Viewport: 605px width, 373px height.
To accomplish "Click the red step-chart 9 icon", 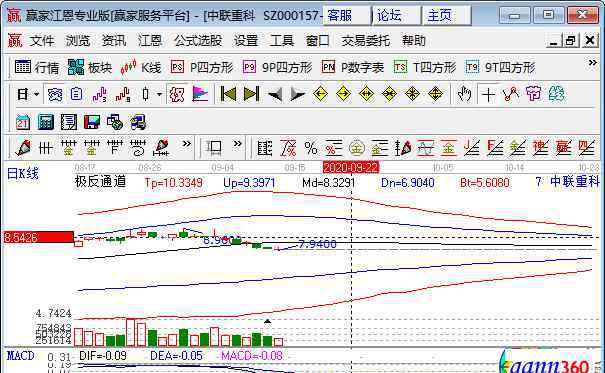I will [123, 94].
